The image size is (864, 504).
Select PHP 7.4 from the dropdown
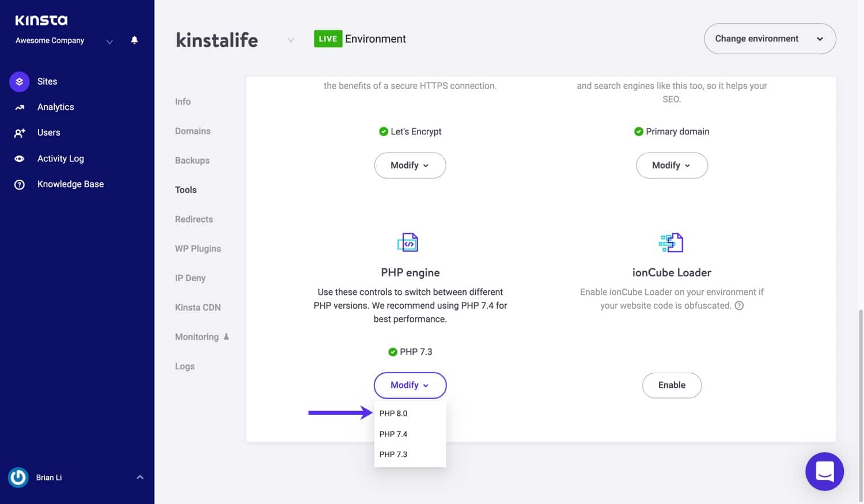410,434
